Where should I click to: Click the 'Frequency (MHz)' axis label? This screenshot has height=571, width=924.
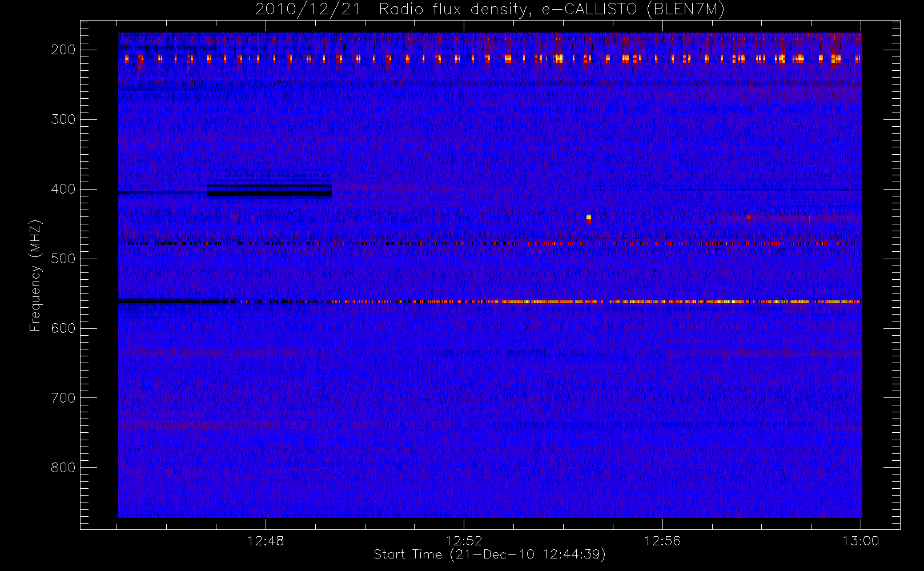pos(35,275)
